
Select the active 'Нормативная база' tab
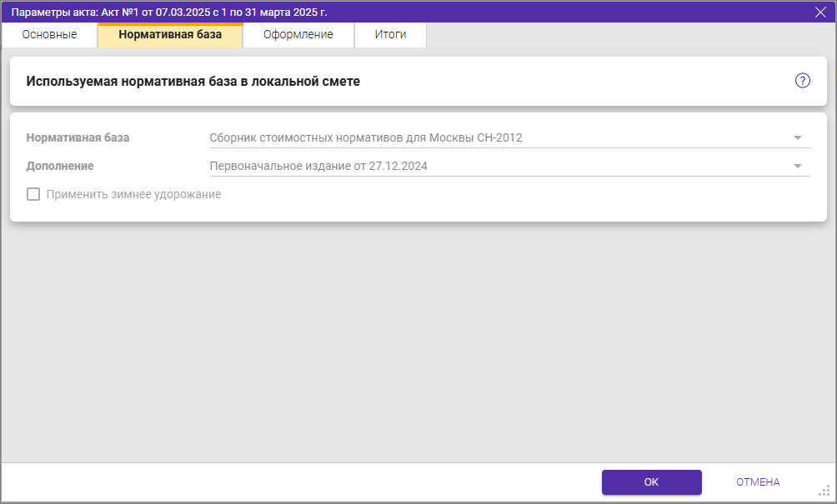pos(170,35)
